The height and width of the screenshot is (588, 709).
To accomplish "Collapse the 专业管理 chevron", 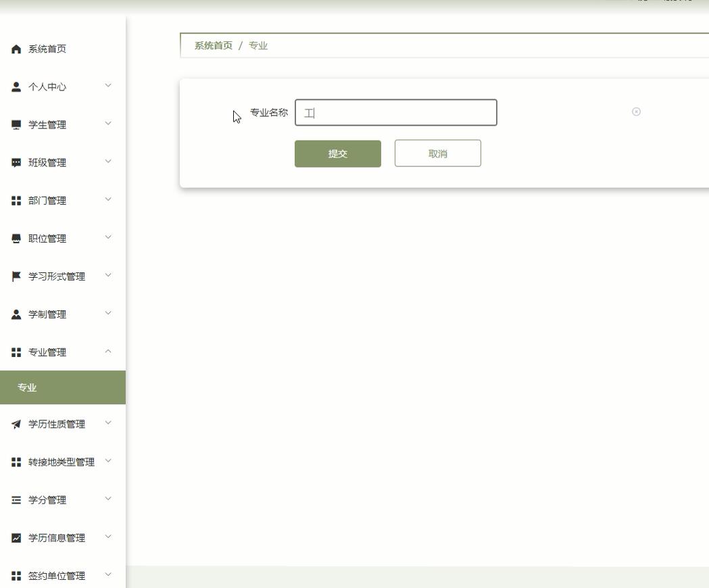I will pos(108,351).
